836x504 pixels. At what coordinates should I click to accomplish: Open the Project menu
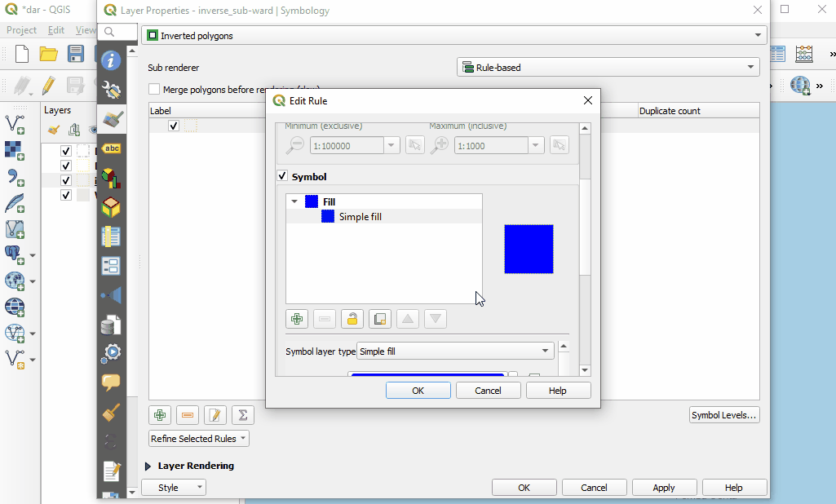click(x=21, y=30)
